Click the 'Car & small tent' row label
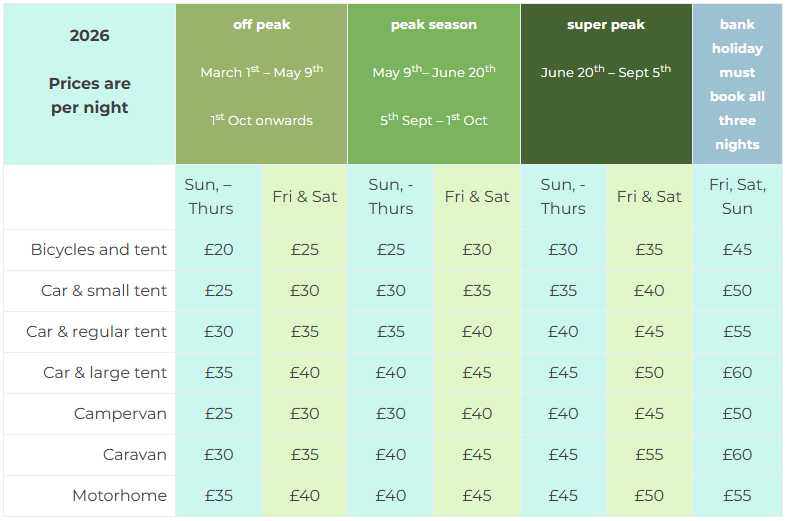The height and width of the screenshot is (521, 787). (104, 291)
